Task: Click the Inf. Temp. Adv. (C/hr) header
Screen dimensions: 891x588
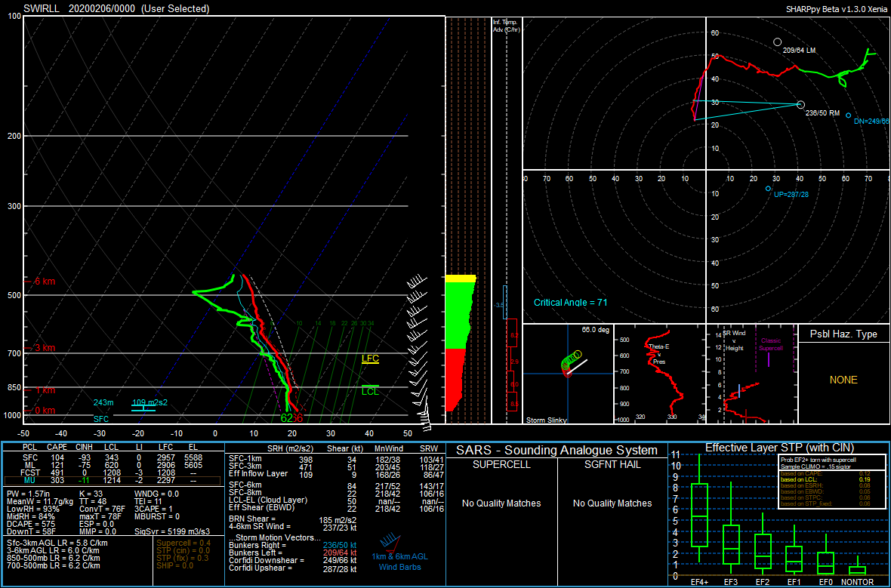Action: pyautogui.click(x=507, y=26)
